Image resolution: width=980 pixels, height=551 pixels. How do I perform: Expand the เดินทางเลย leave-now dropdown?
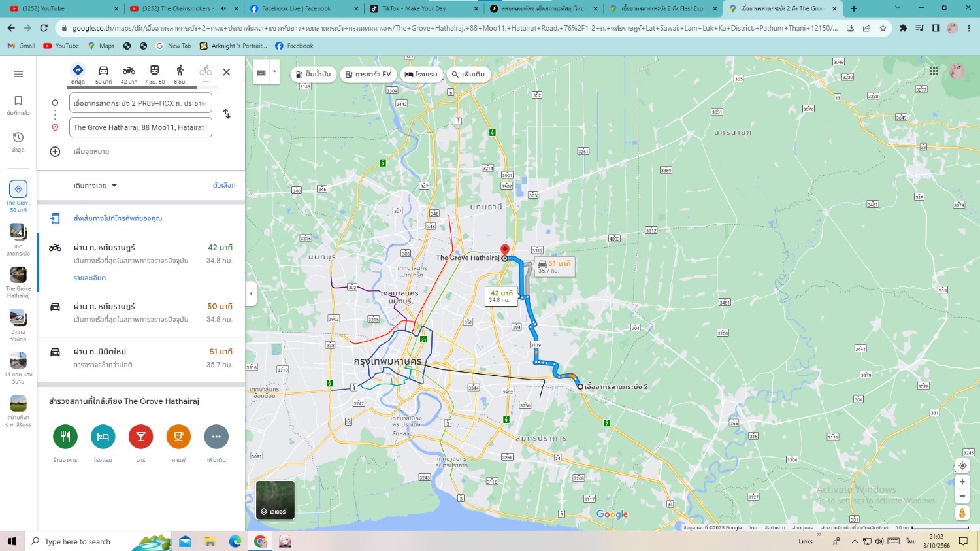click(95, 186)
